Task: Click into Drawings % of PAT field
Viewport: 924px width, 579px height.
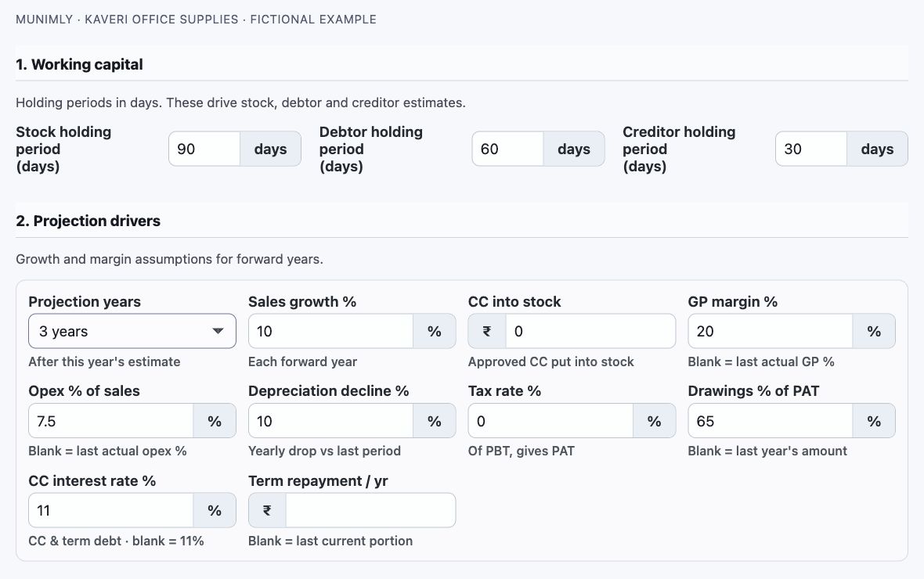Action: point(771,421)
